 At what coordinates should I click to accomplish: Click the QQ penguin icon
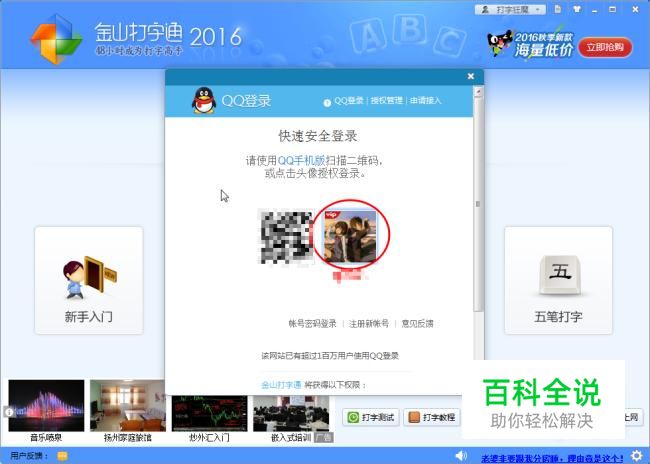204,100
